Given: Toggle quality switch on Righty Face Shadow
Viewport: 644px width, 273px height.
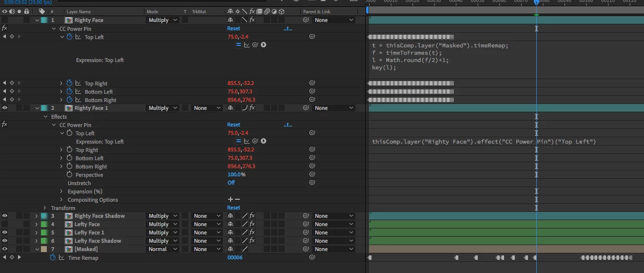Looking at the screenshot, I should point(245,216).
